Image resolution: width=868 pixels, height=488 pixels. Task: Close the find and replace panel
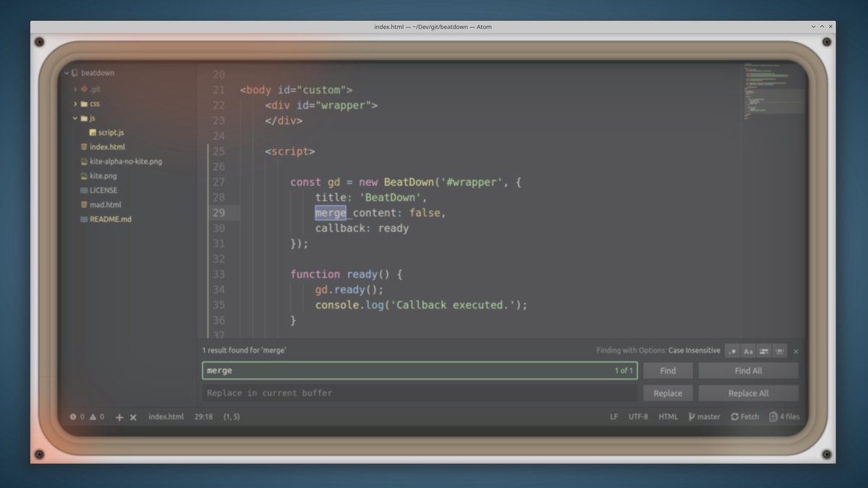point(796,351)
